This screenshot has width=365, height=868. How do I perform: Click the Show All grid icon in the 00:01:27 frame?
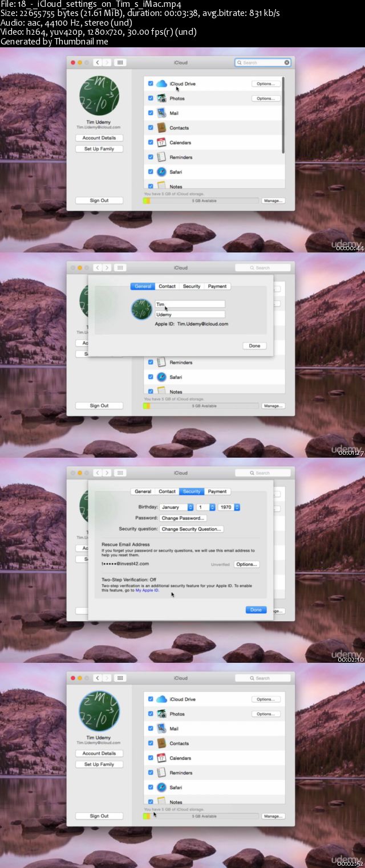tap(120, 268)
